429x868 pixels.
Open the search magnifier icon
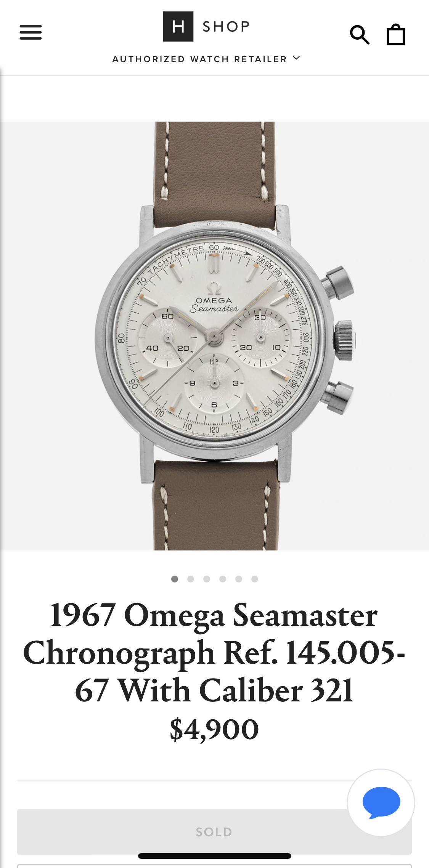pyautogui.click(x=360, y=35)
